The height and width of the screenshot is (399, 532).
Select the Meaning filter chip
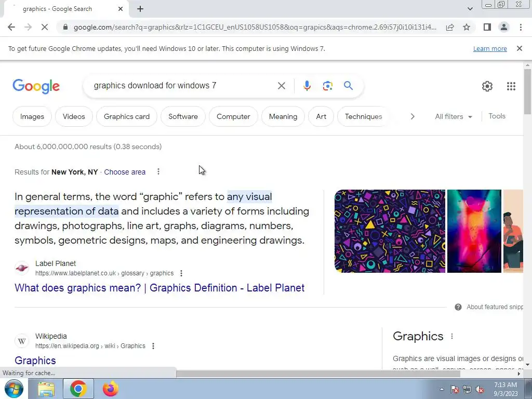[283, 116]
